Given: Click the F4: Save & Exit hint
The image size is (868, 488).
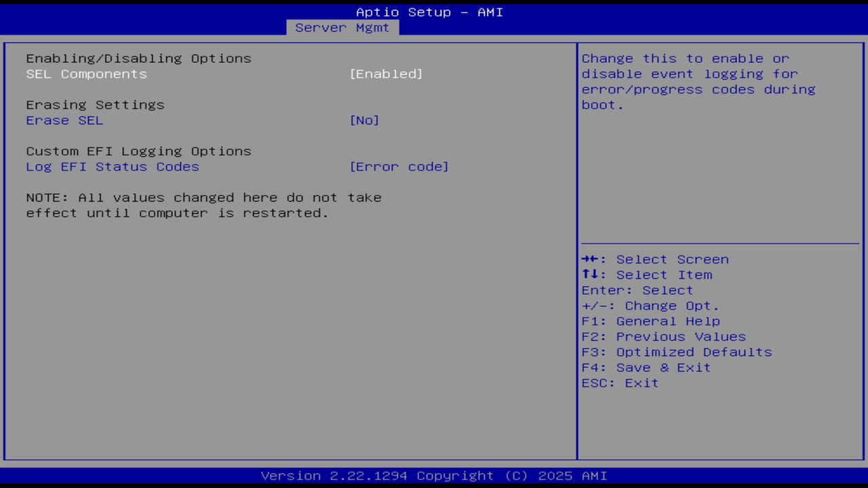Looking at the screenshot, I should (x=646, y=367).
